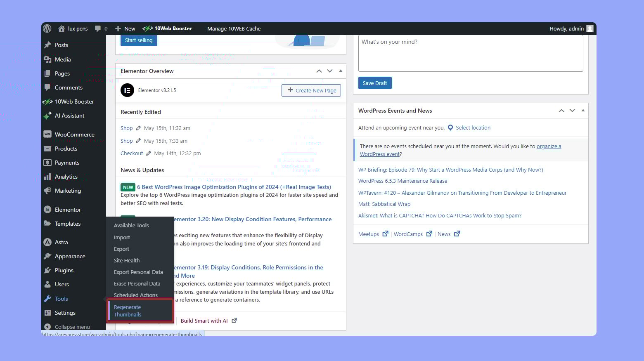Click the WordPress logo in the admin bar
This screenshot has height=361, width=644.
coord(47,28)
